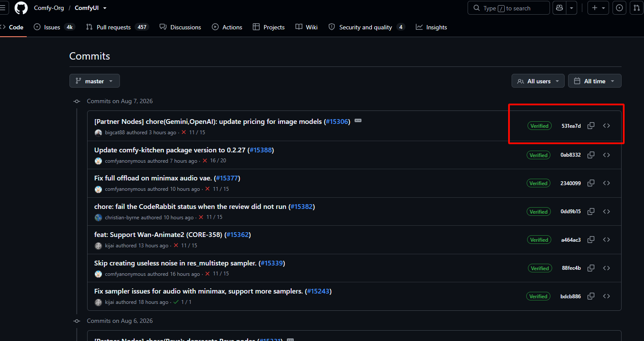Open Copilot chat from the header
Viewport: 644px width, 341px height.
(x=559, y=8)
